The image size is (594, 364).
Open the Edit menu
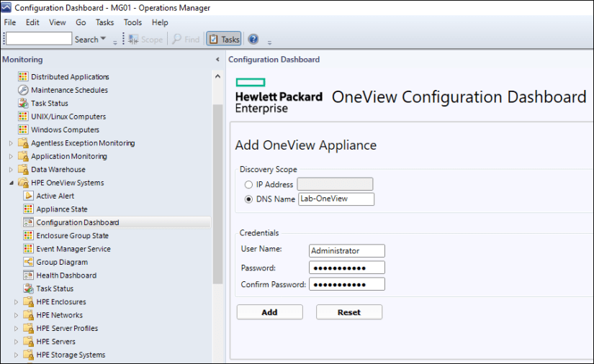pos(32,22)
